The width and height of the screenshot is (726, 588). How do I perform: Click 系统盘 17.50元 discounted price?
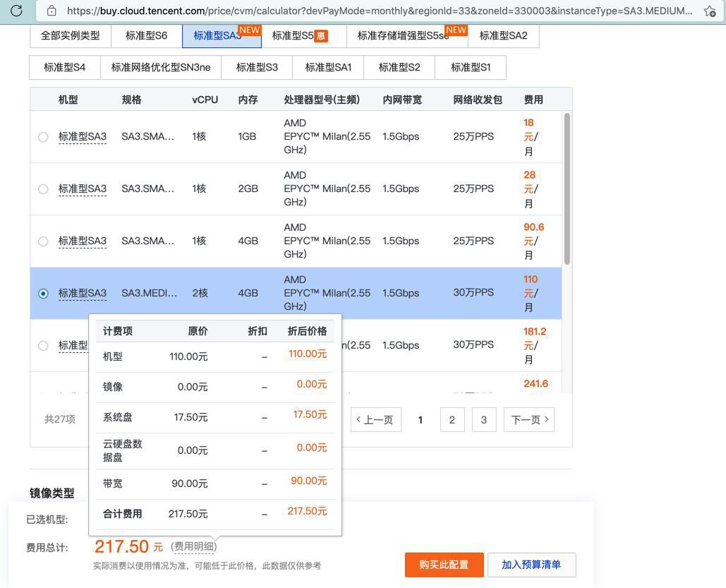click(310, 414)
